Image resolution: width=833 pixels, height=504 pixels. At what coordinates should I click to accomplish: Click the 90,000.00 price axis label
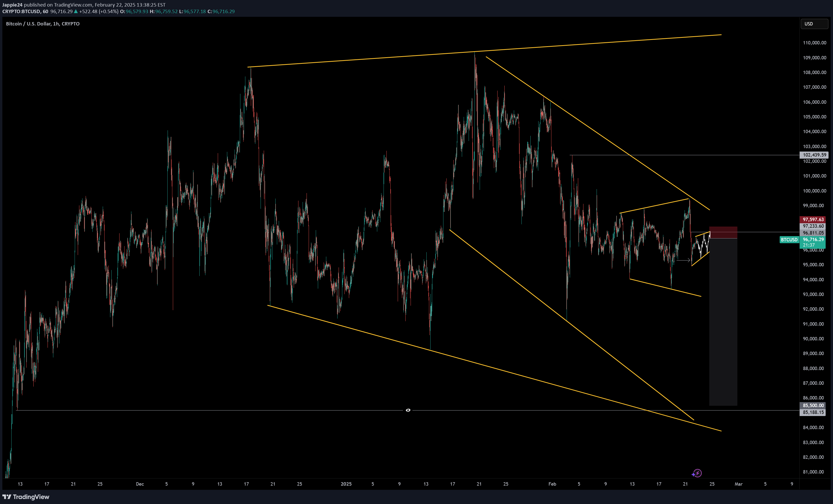click(x=813, y=339)
